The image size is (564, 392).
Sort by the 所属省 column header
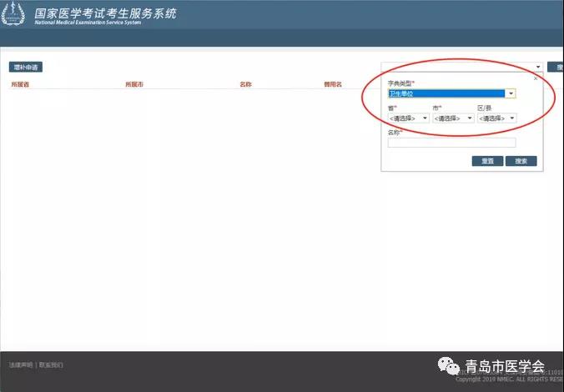click(20, 84)
